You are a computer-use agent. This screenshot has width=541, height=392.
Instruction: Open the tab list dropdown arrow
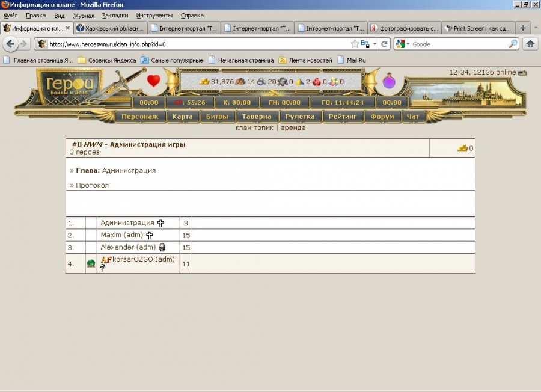point(536,28)
